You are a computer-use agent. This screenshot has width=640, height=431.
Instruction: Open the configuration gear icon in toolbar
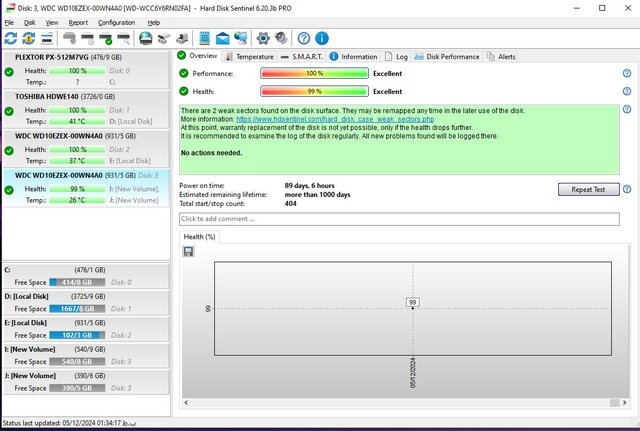pyautogui.click(x=264, y=38)
